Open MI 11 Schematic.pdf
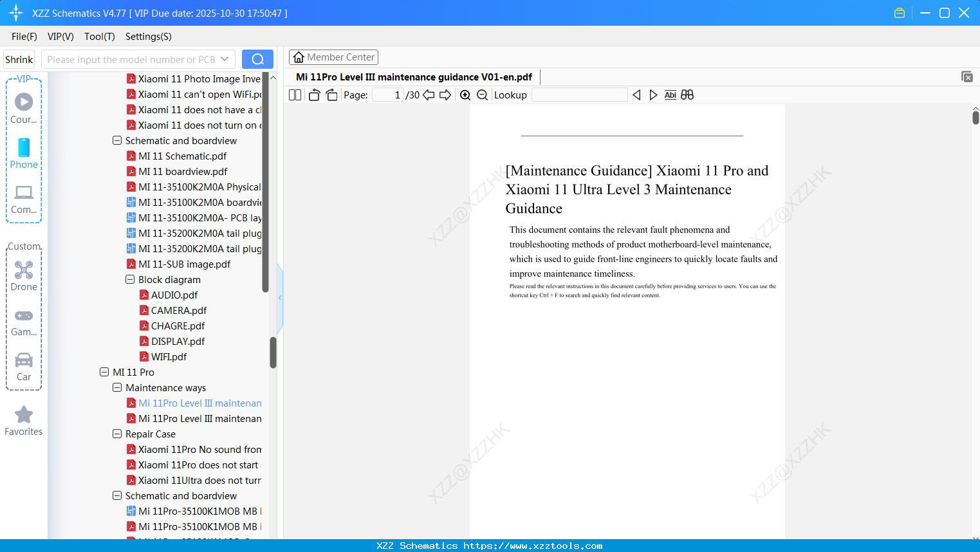This screenshot has height=552, width=980. (x=183, y=156)
